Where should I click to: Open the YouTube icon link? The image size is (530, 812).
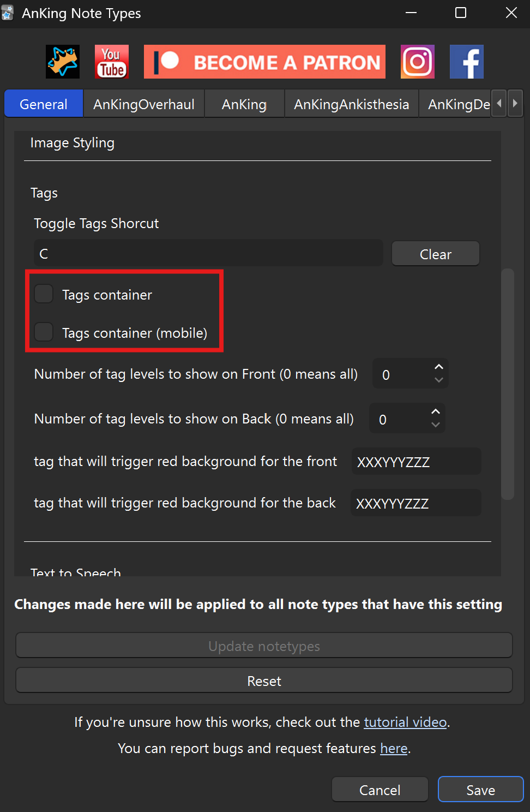[x=112, y=62]
